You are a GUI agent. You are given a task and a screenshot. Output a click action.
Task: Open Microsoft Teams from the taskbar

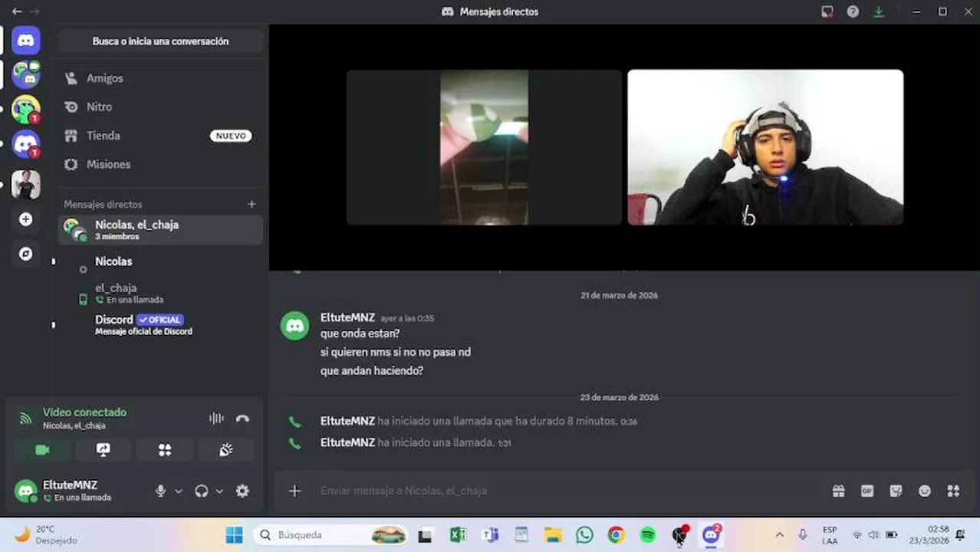tap(490, 535)
